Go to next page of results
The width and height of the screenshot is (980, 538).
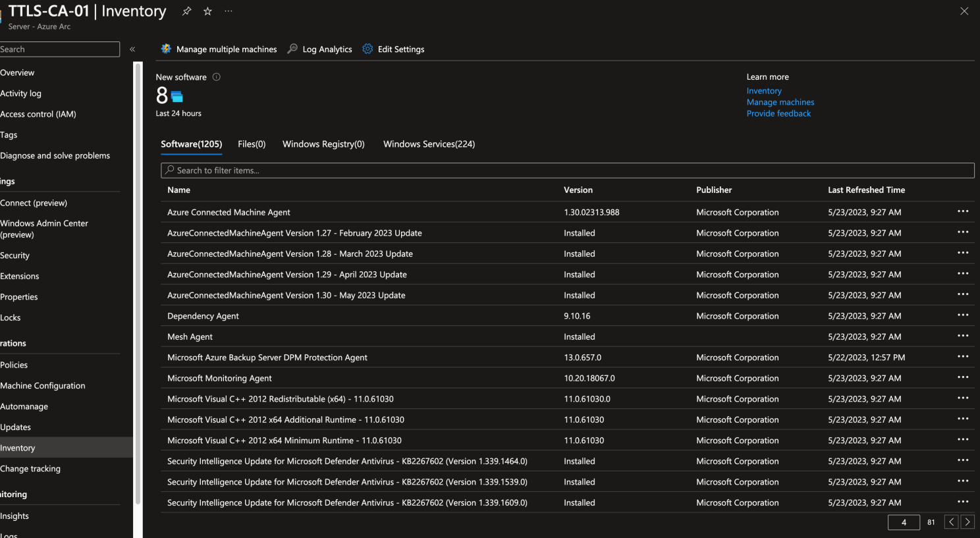[967, 522]
